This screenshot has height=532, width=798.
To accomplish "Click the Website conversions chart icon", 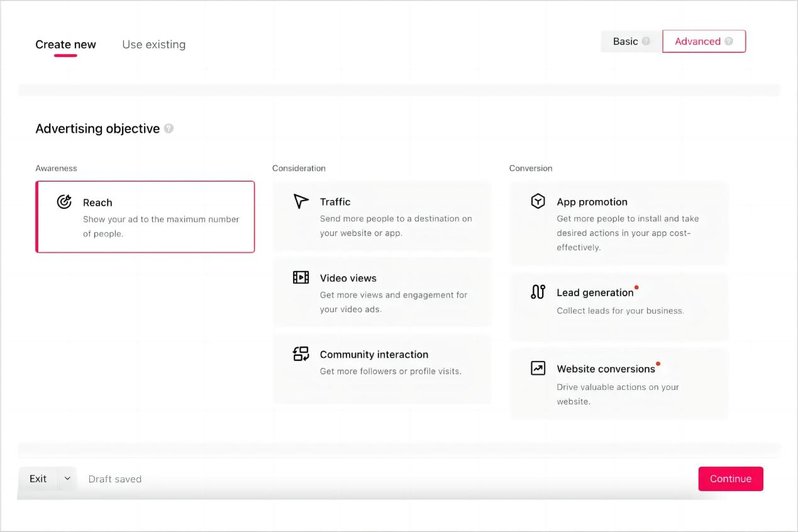I will coord(538,369).
